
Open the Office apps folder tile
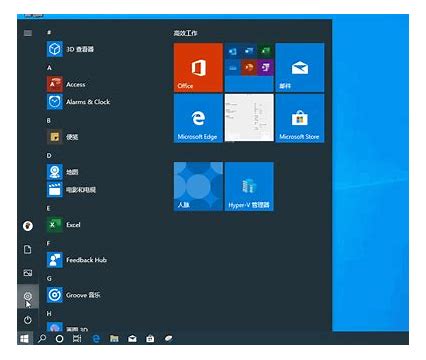(249, 67)
